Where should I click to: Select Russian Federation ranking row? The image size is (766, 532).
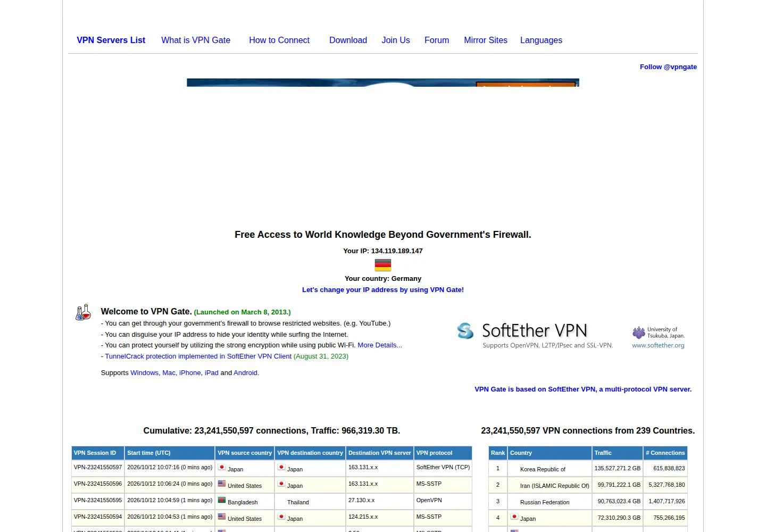[x=588, y=502]
